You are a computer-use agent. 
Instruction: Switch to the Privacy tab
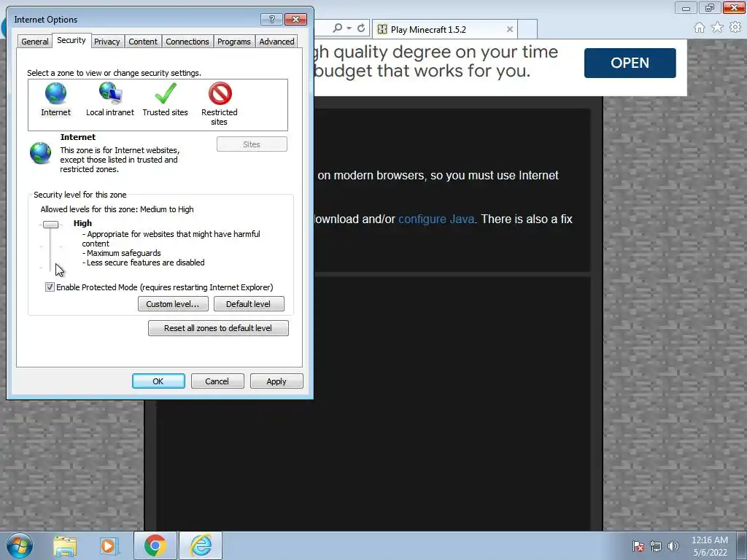(x=107, y=42)
